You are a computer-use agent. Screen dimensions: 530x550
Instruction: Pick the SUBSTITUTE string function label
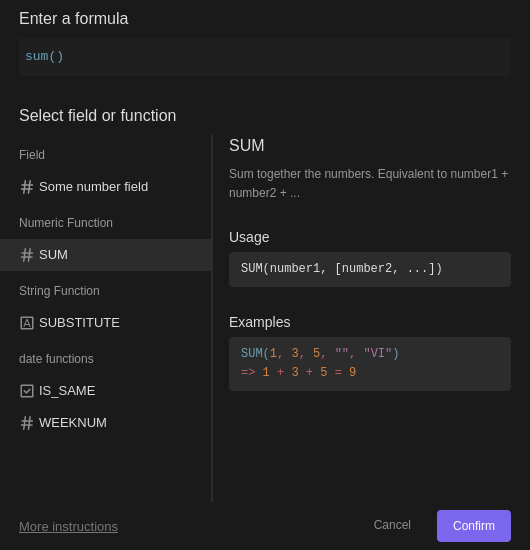click(79, 323)
